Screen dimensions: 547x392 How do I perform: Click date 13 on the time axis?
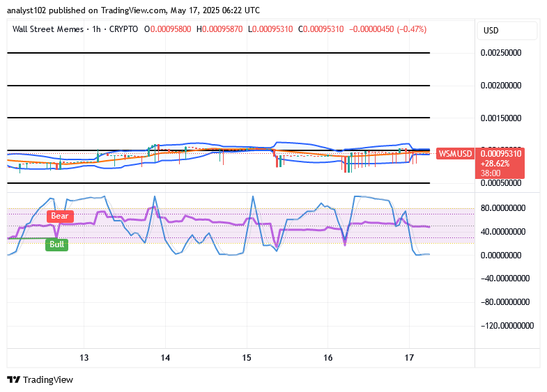point(84,358)
